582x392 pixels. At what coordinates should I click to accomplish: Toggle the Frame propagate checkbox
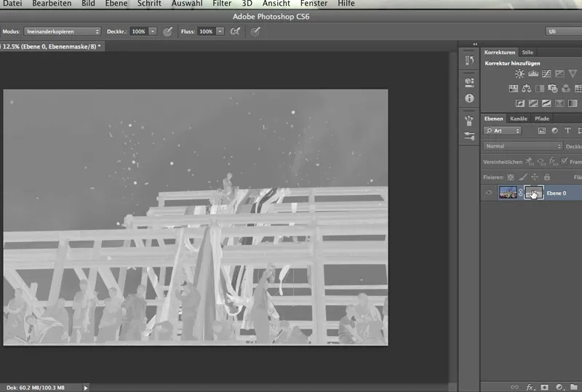click(x=565, y=161)
